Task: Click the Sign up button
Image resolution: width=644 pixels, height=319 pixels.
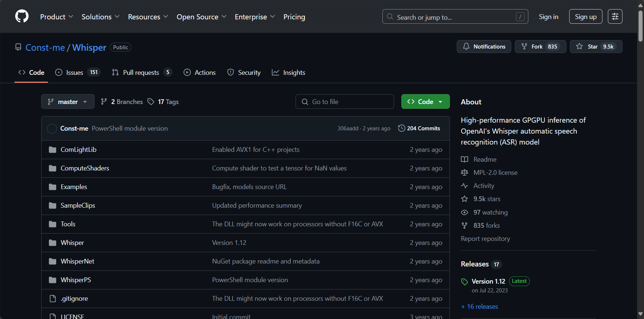Action: (586, 16)
